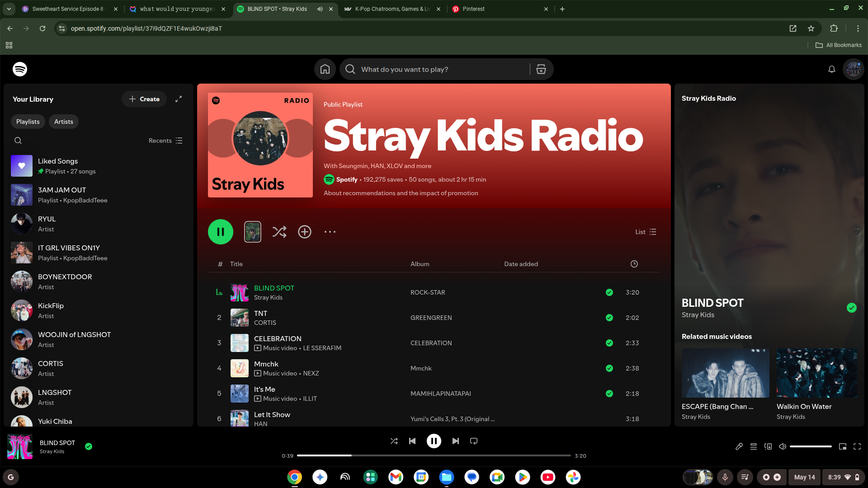The width and height of the screenshot is (868, 488).
Task: Adjust the volume slider
Action: tap(811, 446)
